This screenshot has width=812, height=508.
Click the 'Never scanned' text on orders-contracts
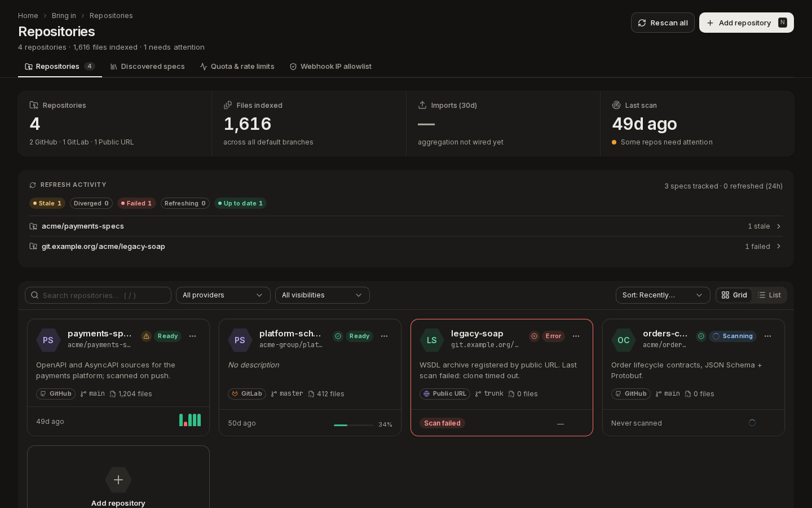click(637, 423)
